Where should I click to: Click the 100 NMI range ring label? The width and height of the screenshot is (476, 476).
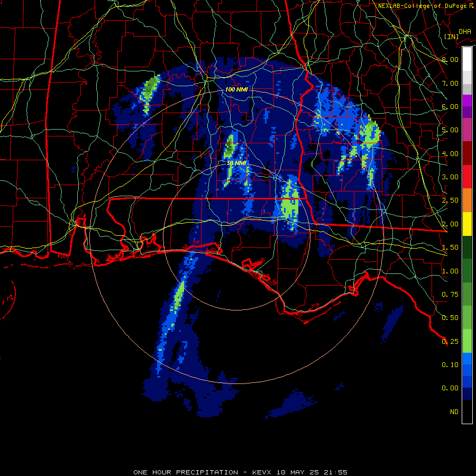pos(236,89)
